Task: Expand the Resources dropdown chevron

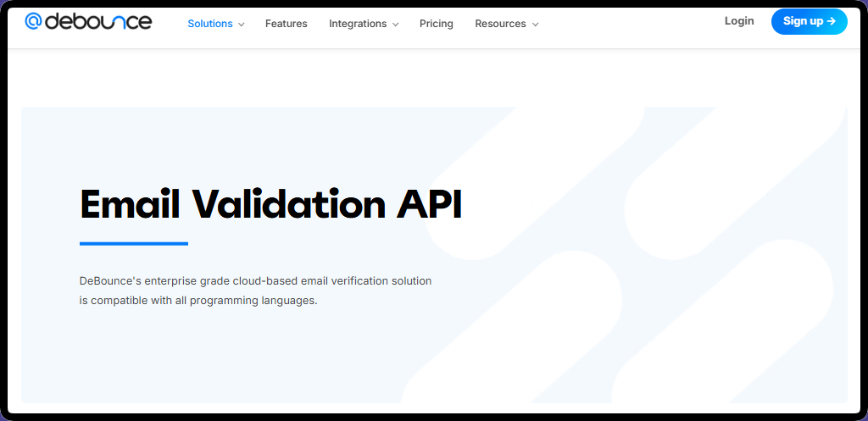Action: pyautogui.click(x=535, y=25)
